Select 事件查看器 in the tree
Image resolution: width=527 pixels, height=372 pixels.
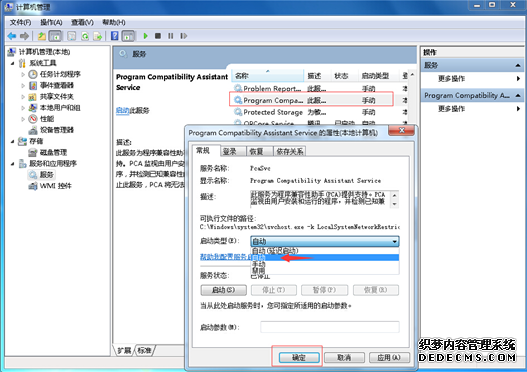click(56, 85)
